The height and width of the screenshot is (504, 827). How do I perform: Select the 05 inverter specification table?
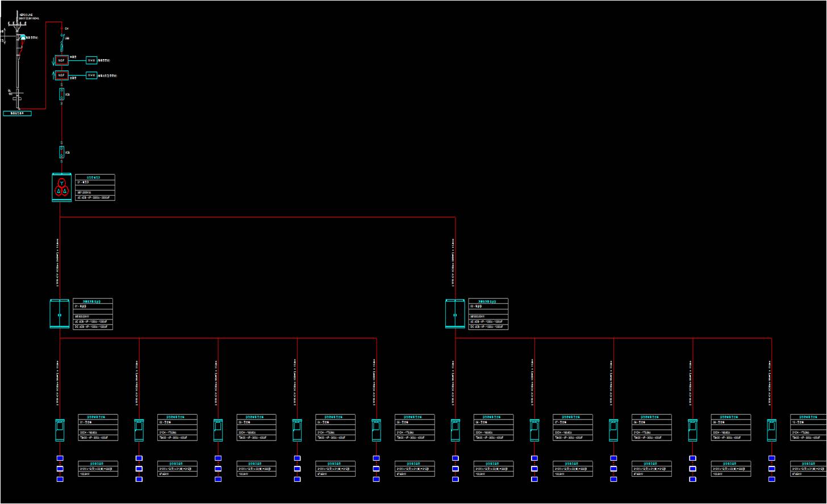pyautogui.click(x=415, y=427)
